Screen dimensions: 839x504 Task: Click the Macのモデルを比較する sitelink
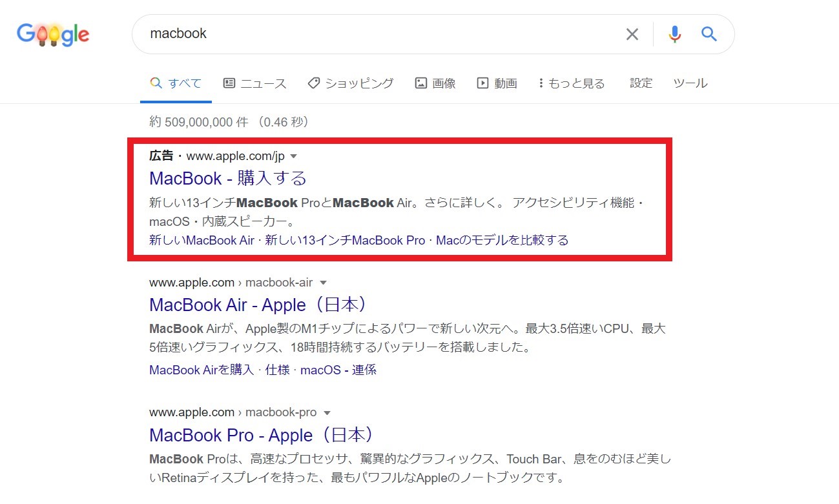coord(502,241)
